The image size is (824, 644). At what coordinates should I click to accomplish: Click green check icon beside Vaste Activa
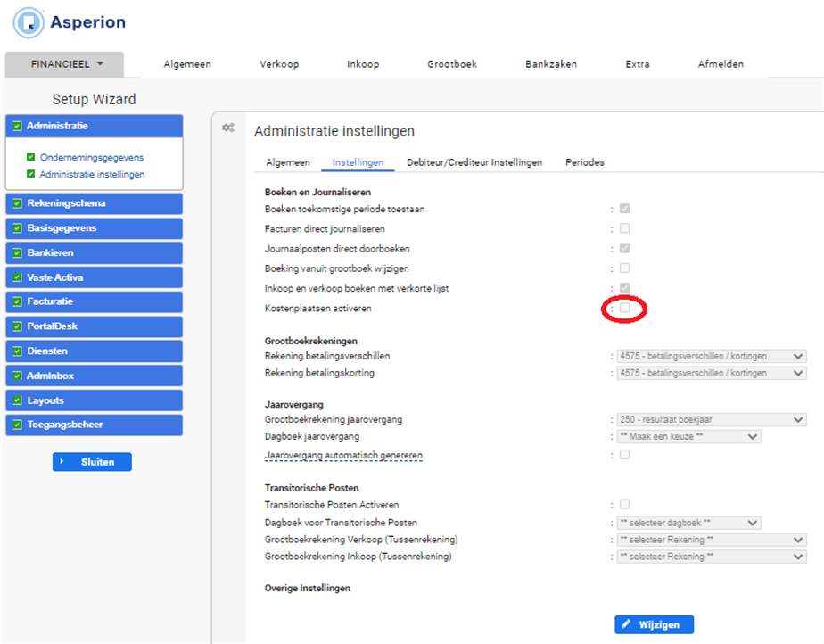pyautogui.click(x=17, y=277)
